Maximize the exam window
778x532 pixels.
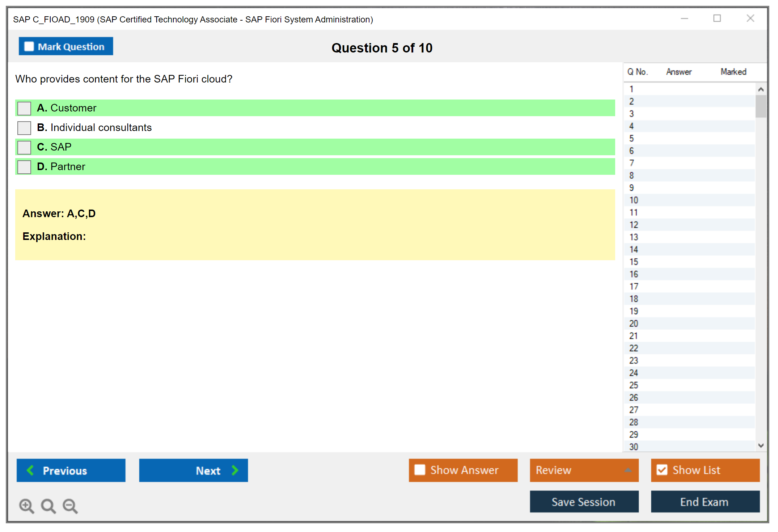(717, 18)
